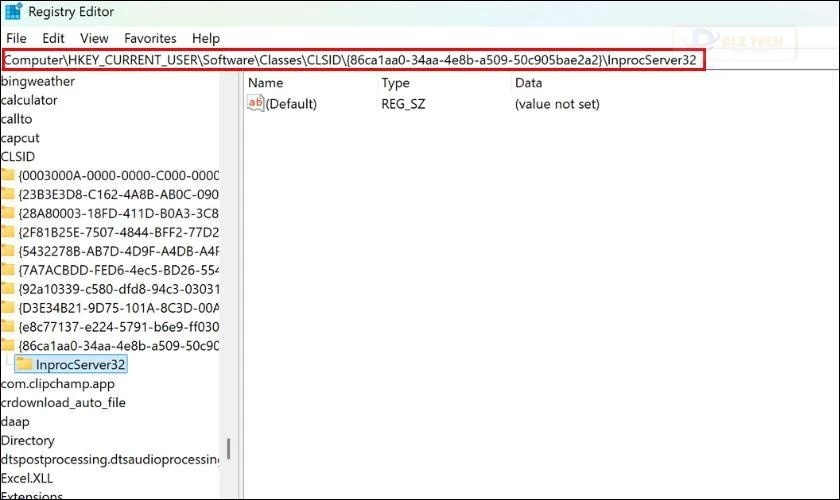This screenshot has height=500, width=840.
Task: Click the InprocServer32 folder icon
Action: (24, 364)
